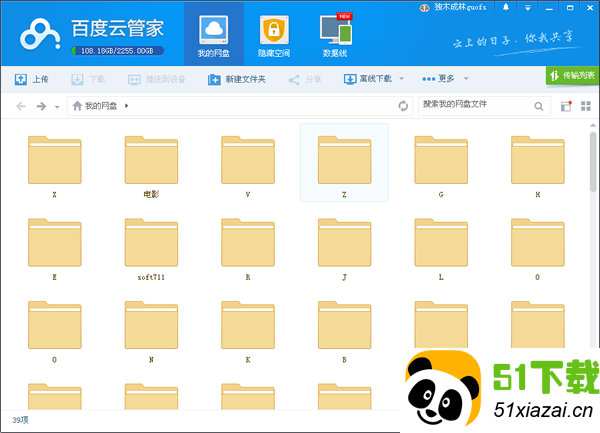Click the search magnifier icon
600x433 pixels.
pos(536,104)
